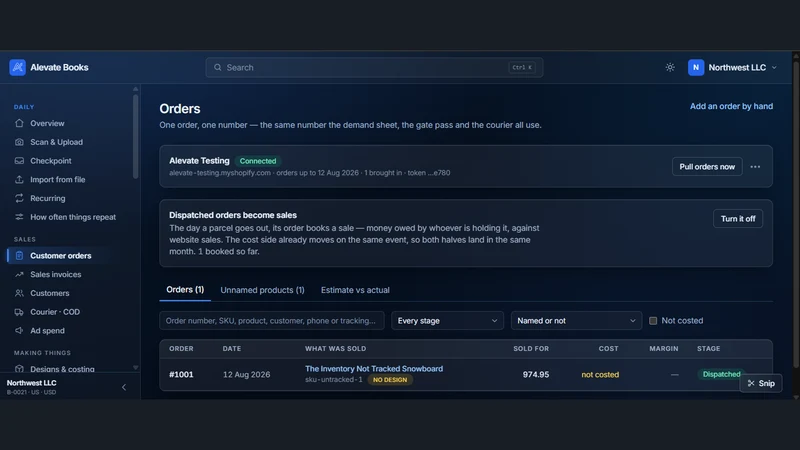Enable the Not costed checkbox

click(x=653, y=320)
